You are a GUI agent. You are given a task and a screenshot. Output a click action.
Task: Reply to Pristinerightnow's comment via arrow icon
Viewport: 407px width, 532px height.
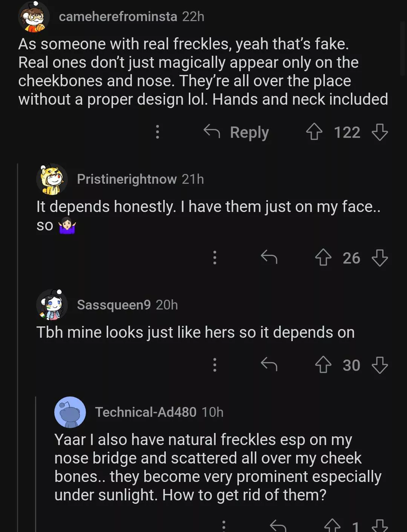click(x=269, y=258)
